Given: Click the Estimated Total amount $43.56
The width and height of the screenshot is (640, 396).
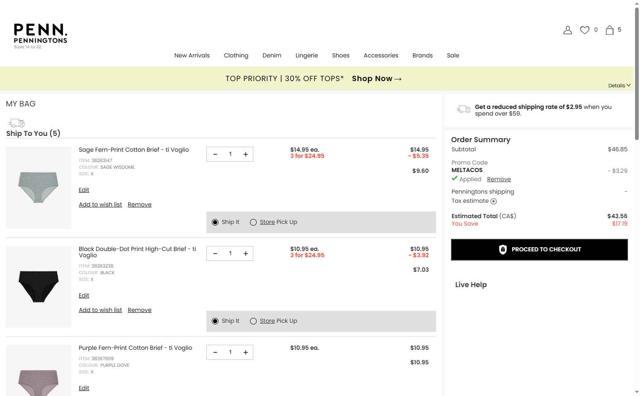Looking at the screenshot, I should point(617,216).
